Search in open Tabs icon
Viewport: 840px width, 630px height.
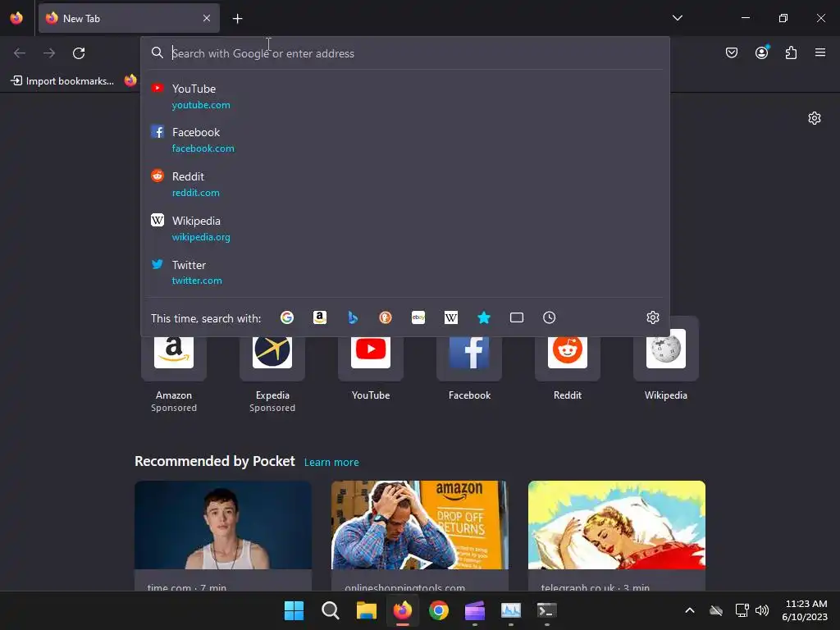(517, 317)
